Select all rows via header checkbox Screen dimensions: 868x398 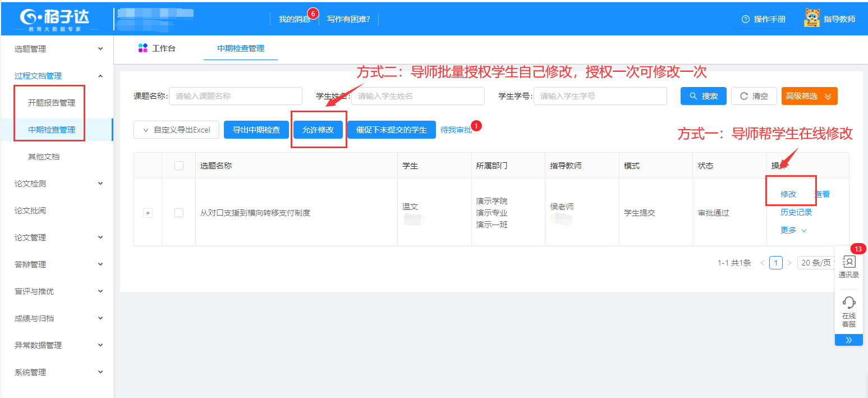coord(179,166)
